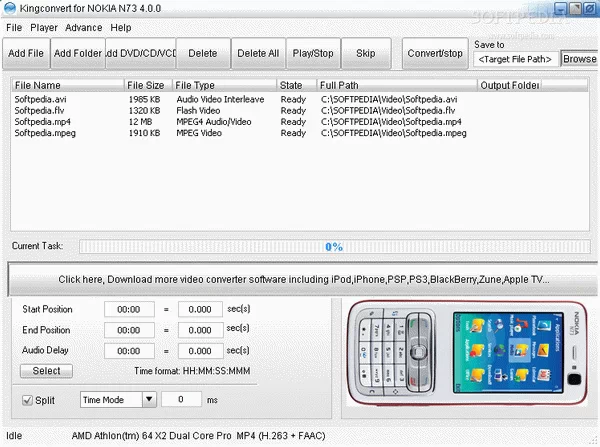Image resolution: width=600 pixels, height=447 pixels.
Task: Click the Play/Stop button
Action: click(313, 52)
